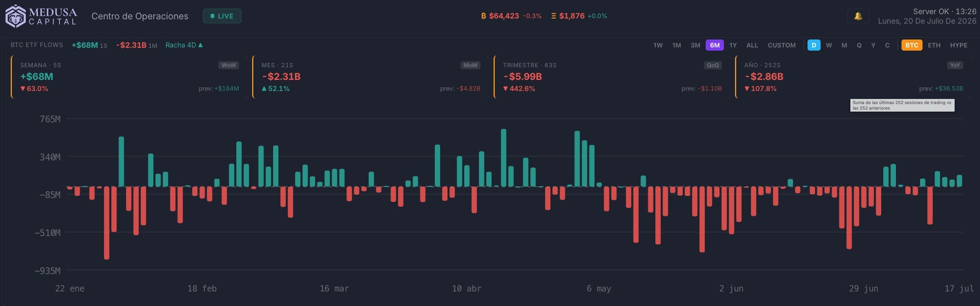
Task: Select the 3M time range
Action: 695,45
